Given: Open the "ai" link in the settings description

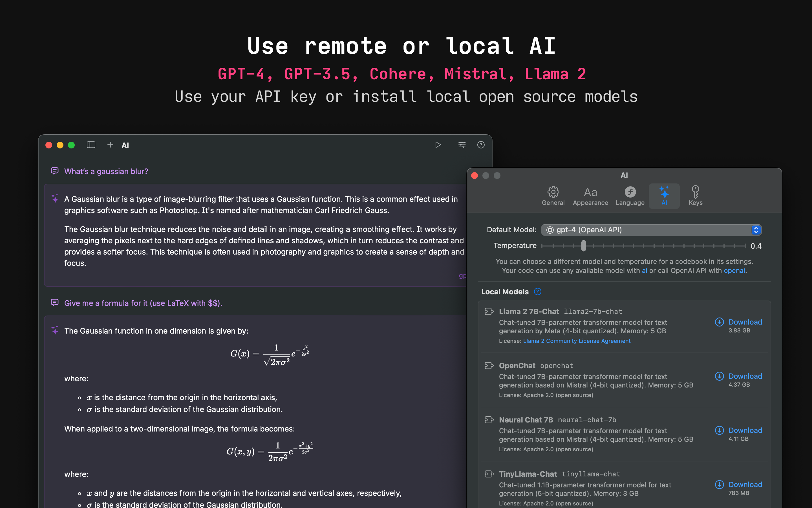Looking at the screenshot, I should pyautogui.click(x=644, y=270).
